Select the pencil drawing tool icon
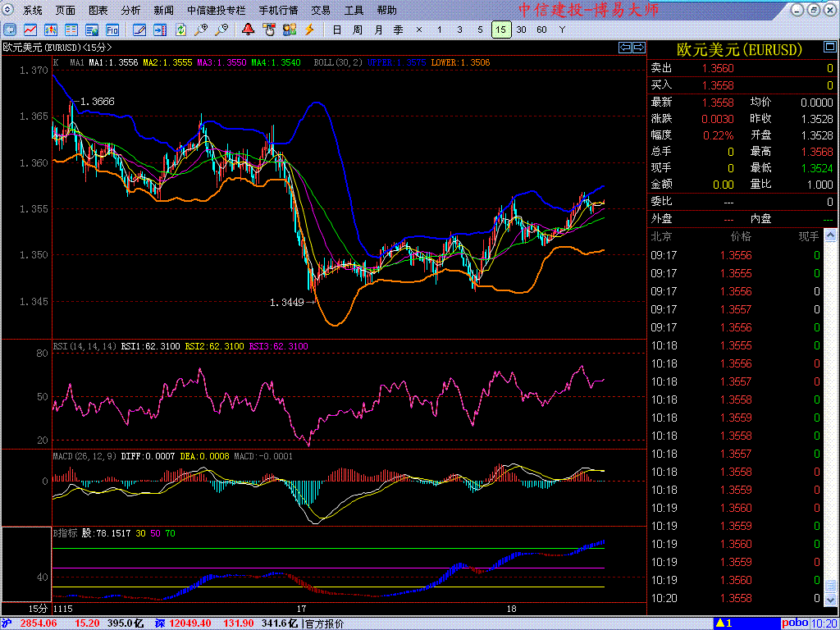The image size is (840, 630). point(139,30)
